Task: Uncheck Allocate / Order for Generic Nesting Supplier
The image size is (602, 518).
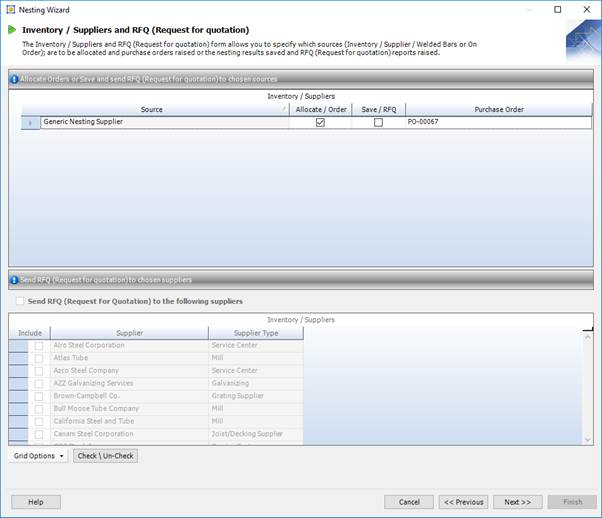Action: pyautogui.click(x=320, y=122)
